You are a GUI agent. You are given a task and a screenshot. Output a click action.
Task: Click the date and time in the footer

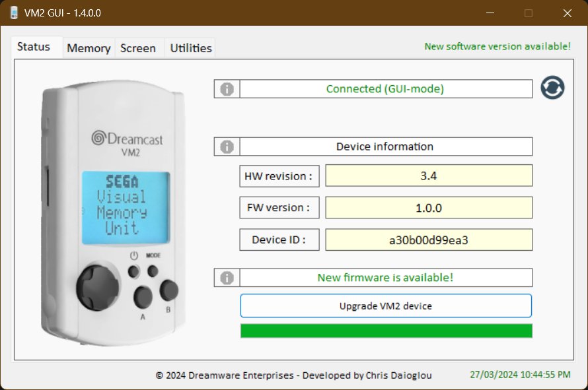click(520, 375)
